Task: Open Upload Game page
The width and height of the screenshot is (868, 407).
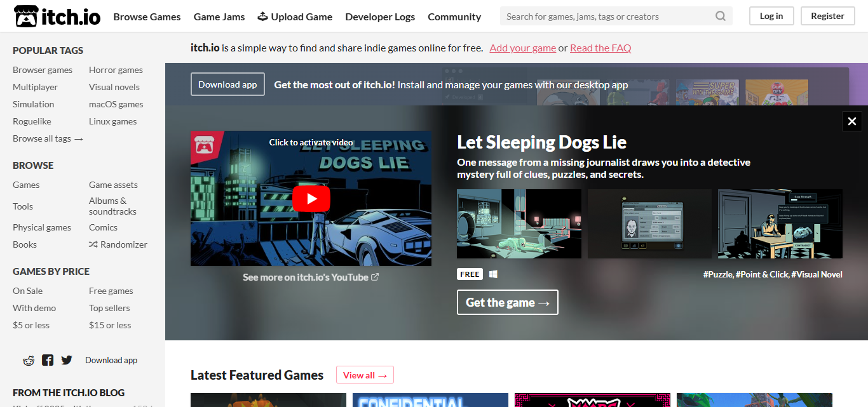Action: tap(295, 17)
